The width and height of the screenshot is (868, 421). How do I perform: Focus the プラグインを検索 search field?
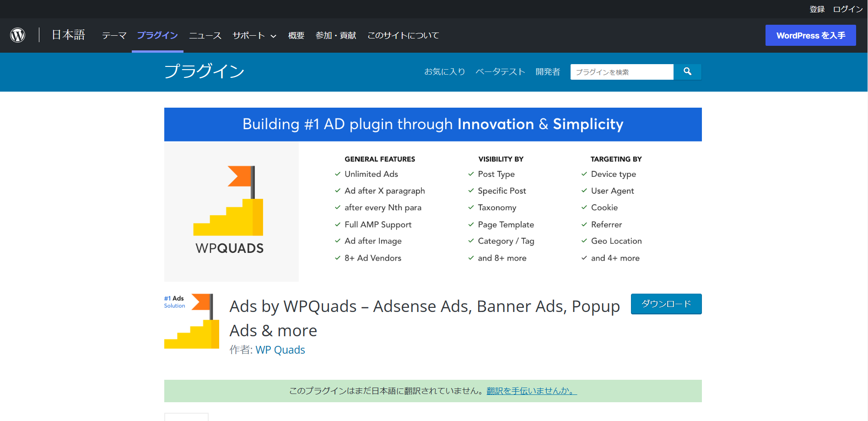tap(622, 72)
